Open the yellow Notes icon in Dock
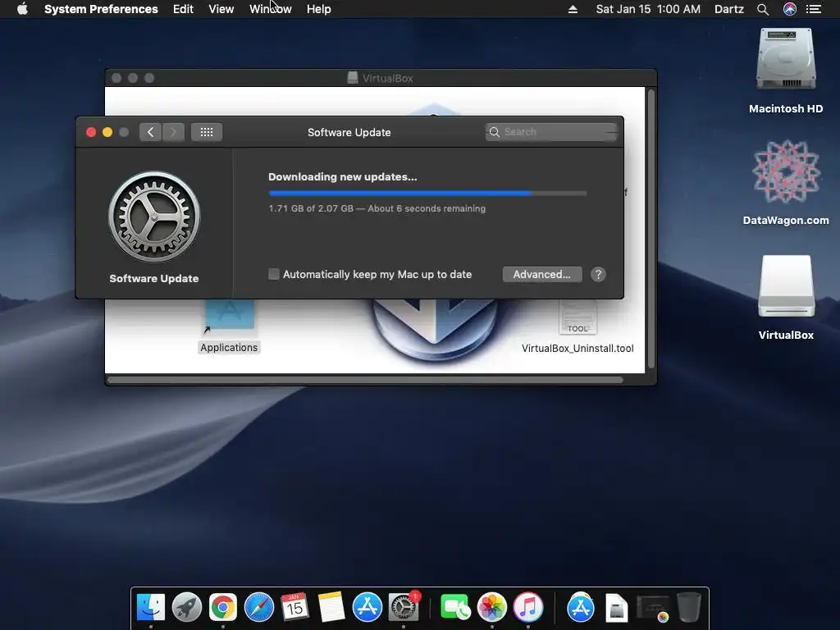This screenshot has height=630, width=840. [331, 607]
